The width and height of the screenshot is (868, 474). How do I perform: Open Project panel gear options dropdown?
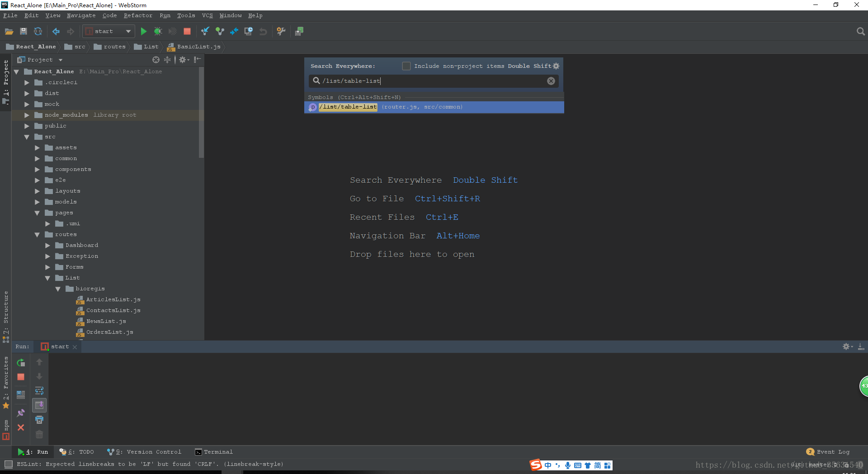coord(184,60)
